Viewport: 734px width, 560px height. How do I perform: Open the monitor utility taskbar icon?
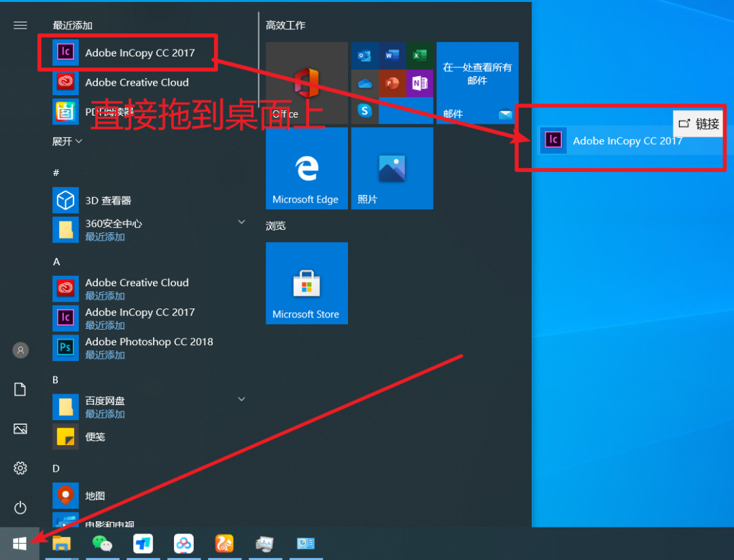pos(265,544)
